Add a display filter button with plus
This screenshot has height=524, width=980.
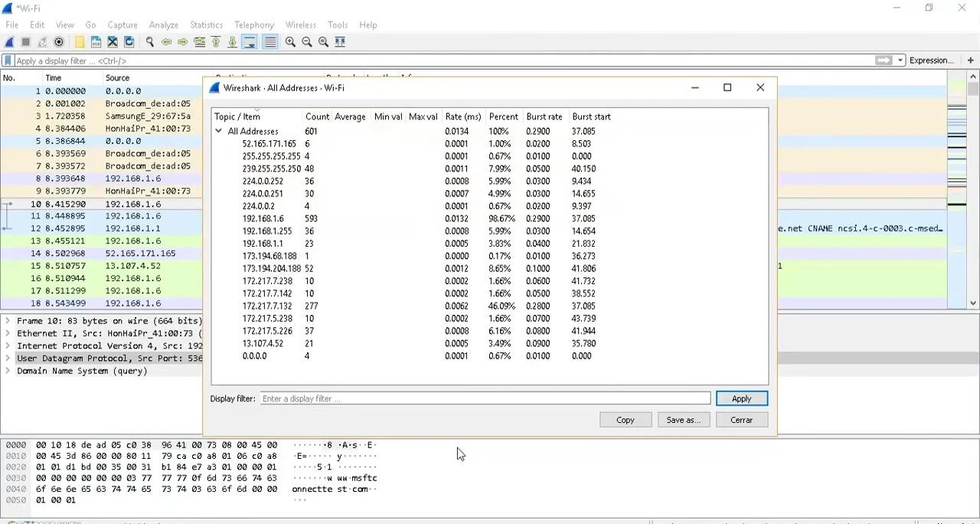pyautogui.click(x=970, y=61)
